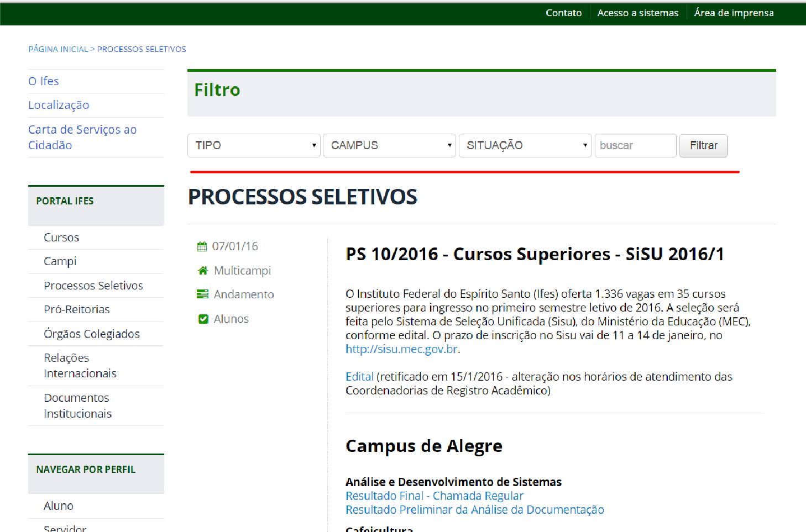Image resolution: width=806 pixels, height=532 pixels.
Task: Select Processos Seletivos in the sidebar
Action: click(93, 285)
